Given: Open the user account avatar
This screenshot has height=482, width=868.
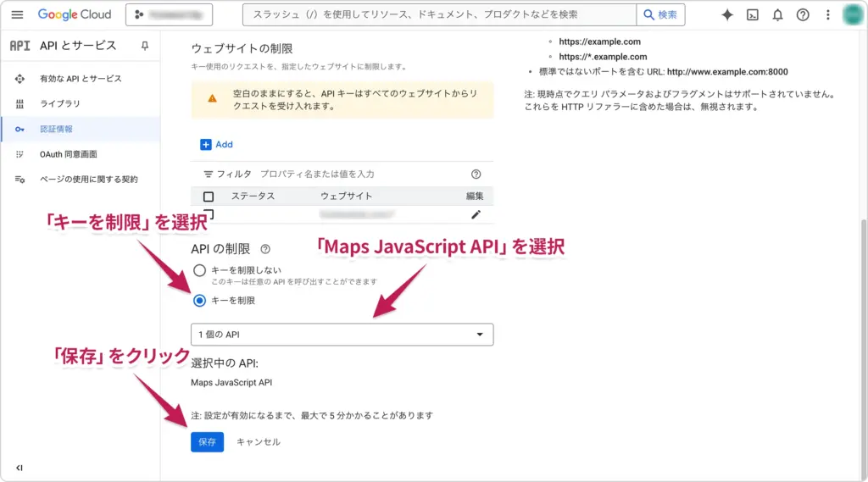Looking at the screenshot, I should (853, 15).
